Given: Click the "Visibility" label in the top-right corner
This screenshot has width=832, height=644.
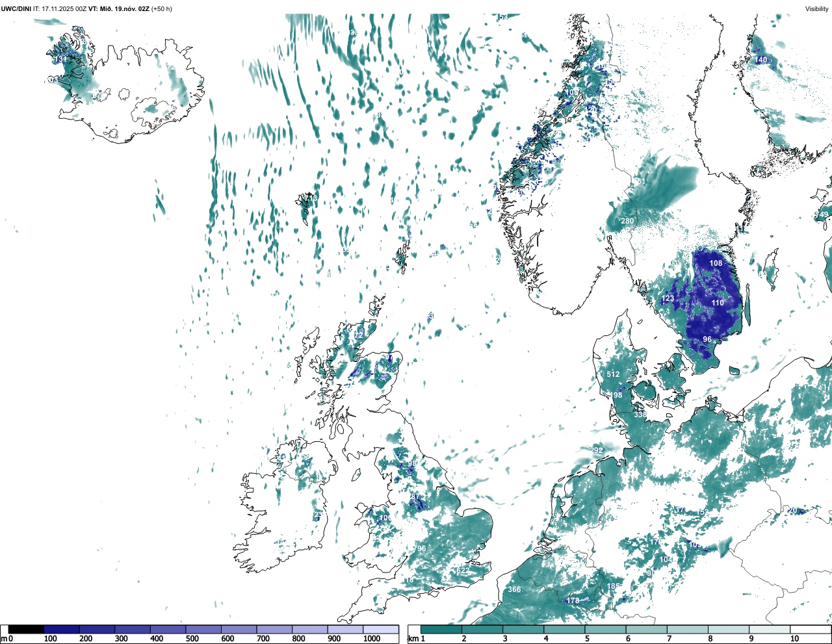Looking at the screenshot, I should pos(816,8).
